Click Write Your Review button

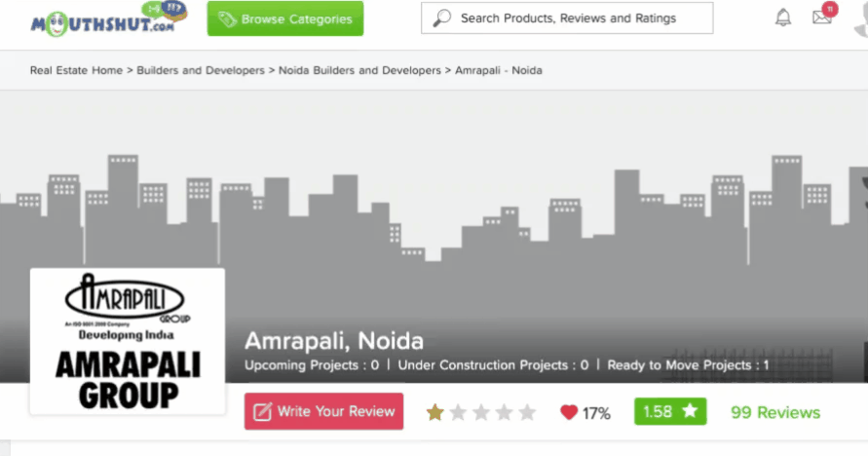(x=323, y=411)
